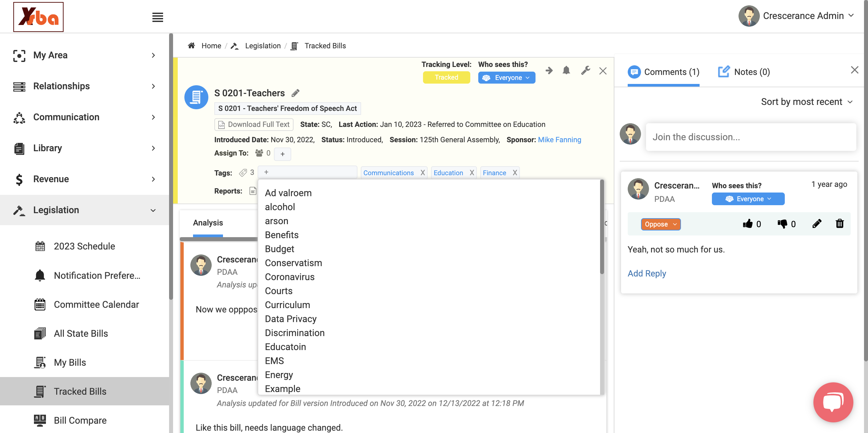Click the yellow Tracked level button

click(446, 78)
